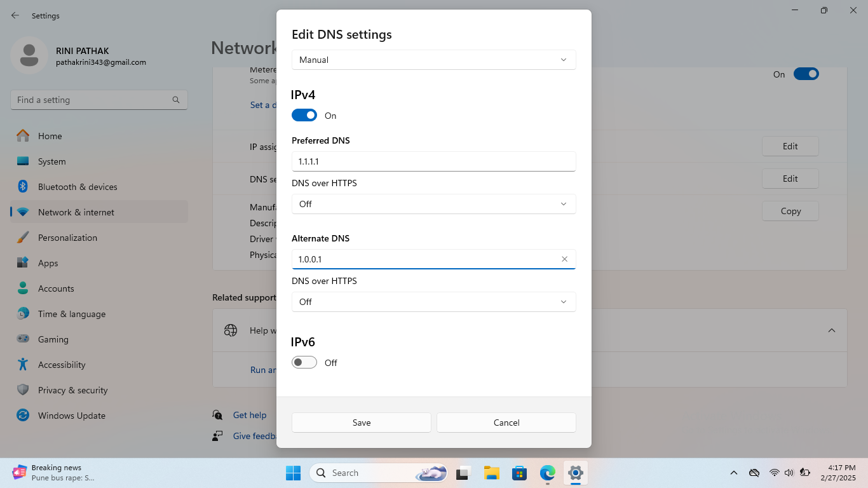
Task: Clear the Alternate DNS field with X icon
Action: click(564, 259)
